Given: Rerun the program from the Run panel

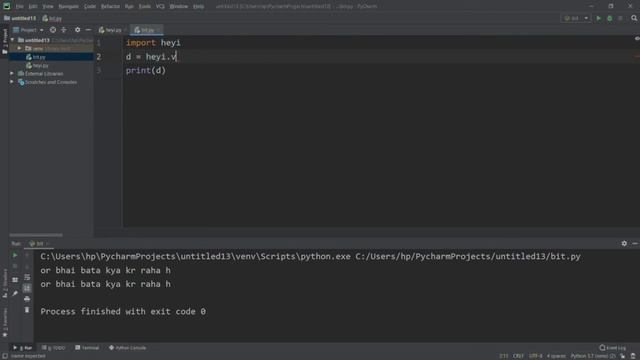Looking at the screenshot, I should 15,255.
